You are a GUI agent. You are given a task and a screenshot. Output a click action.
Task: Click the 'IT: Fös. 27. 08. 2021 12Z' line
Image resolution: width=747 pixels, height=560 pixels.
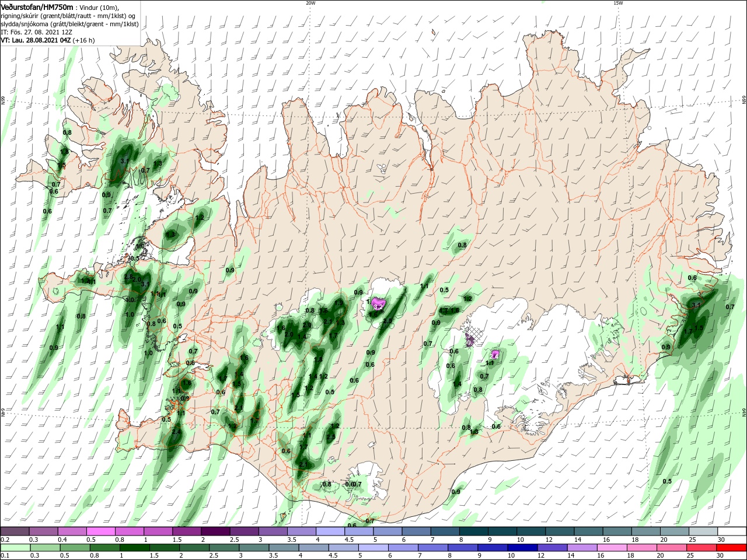[x=36, y=32]
